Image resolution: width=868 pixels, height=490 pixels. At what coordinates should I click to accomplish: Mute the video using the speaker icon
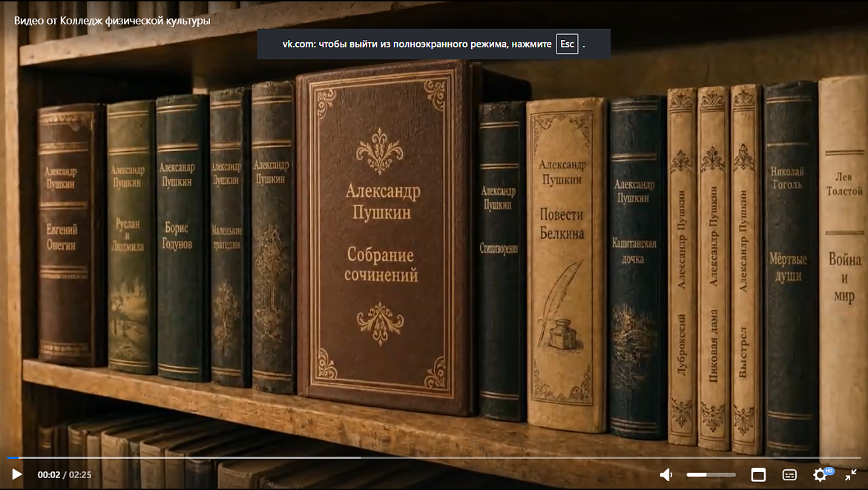666,474
